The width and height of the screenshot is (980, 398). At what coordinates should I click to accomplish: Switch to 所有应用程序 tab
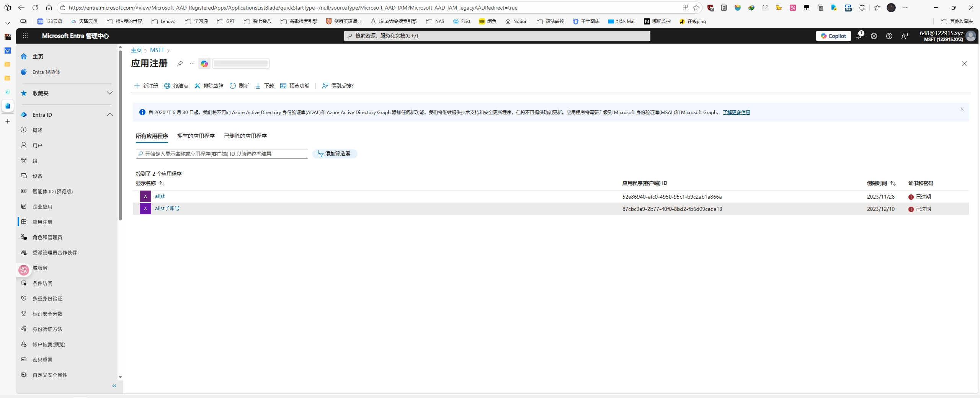tap(152, 136)
